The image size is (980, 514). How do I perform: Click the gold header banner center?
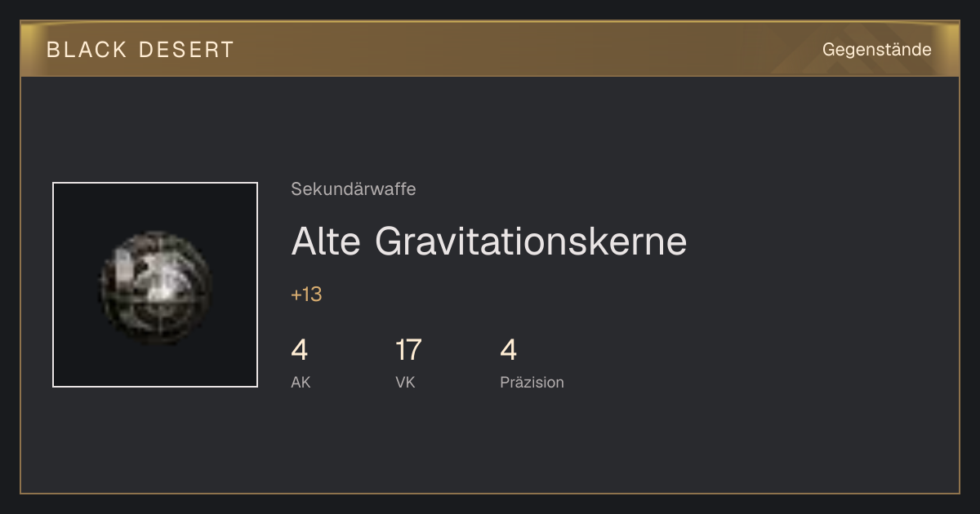coord(490,49)
